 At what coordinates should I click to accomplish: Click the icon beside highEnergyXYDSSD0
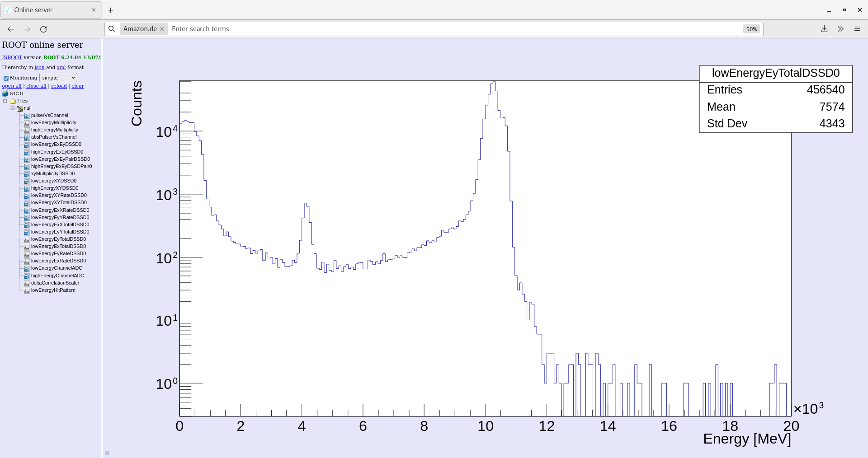click(27, 188)
